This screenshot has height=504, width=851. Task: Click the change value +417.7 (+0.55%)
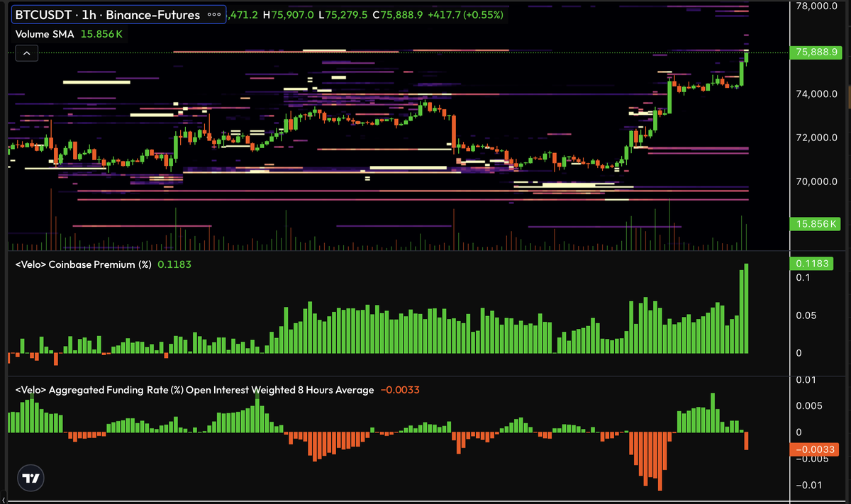(466, 14)
